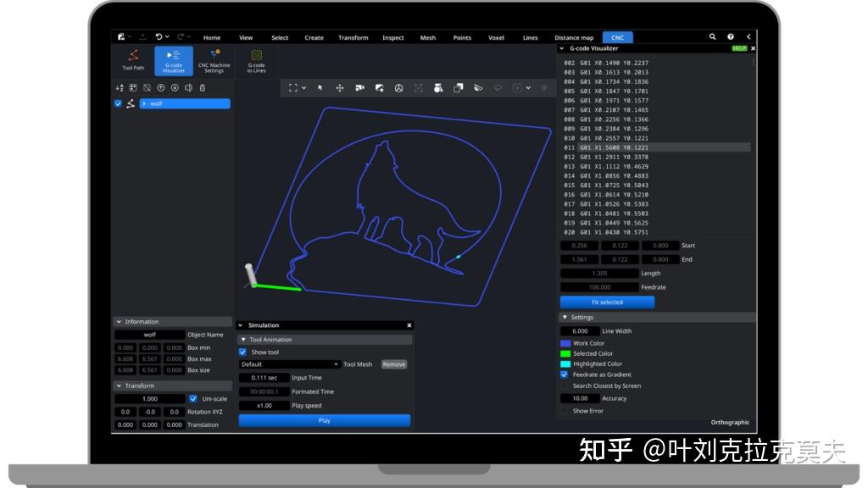Image resolution: width=868 pixels, height=488 pixels.
Task: Click the Input Time field
Action: point(264,377)
